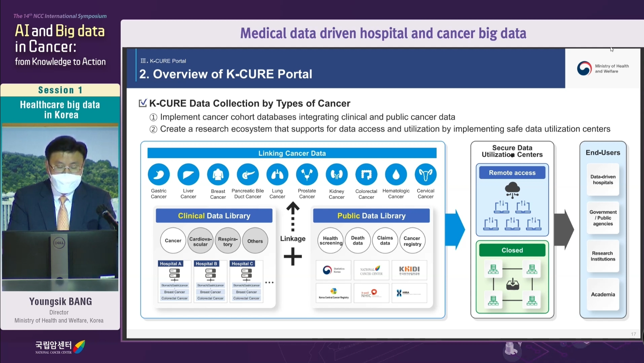Click the Healthcare big data in Korea banner

tap(60, 110)
